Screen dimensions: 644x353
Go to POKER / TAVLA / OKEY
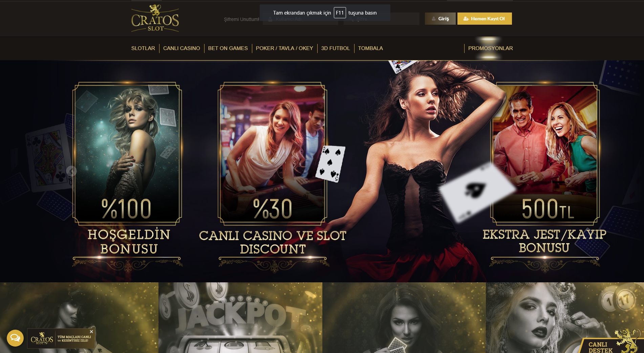(x=284, y=48)
